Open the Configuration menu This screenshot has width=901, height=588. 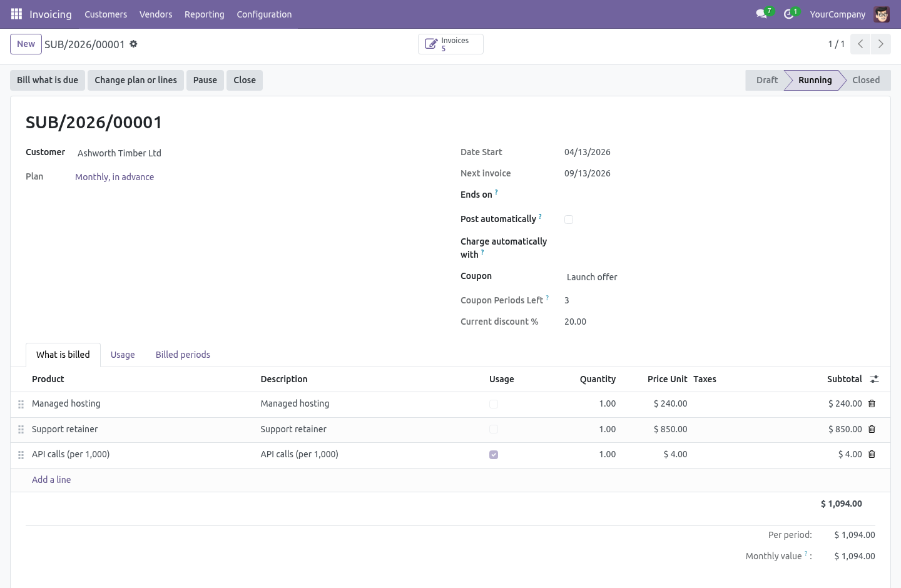(x=264, y=14)
